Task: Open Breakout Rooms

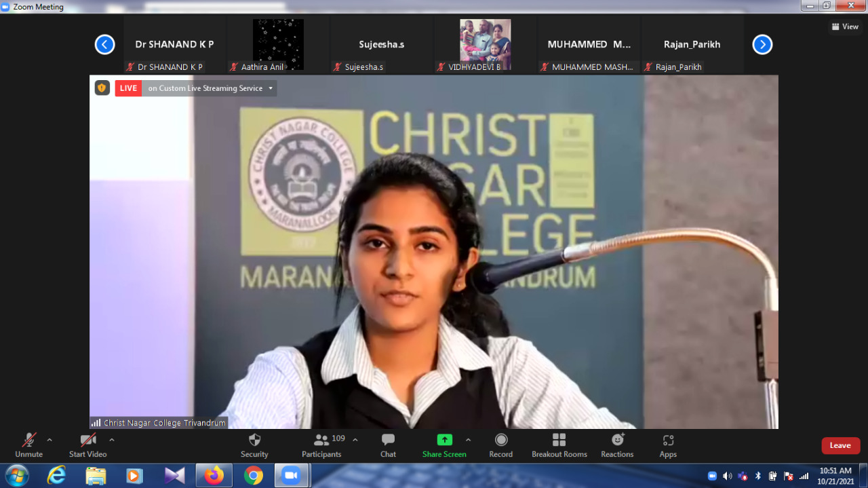Action: pyautogui.click(x=559, y=445)
